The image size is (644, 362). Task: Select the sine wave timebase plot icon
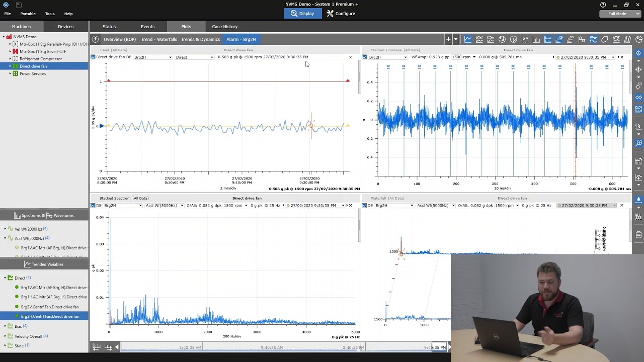(x=582, y=39)
